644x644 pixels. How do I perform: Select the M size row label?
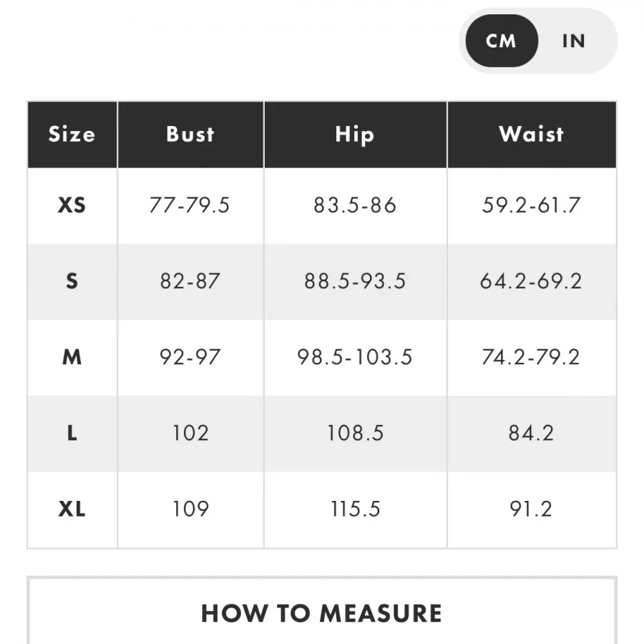(72, 357)
